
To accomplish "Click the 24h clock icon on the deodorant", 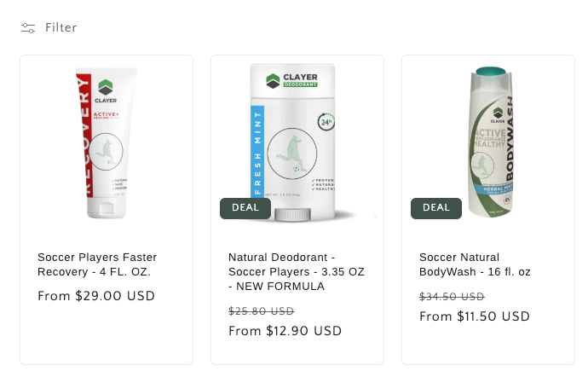I will click(326, 122).
